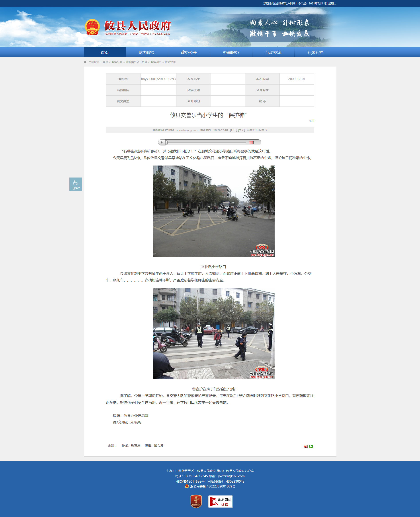Click the audio player volume bars

point(251,142)
